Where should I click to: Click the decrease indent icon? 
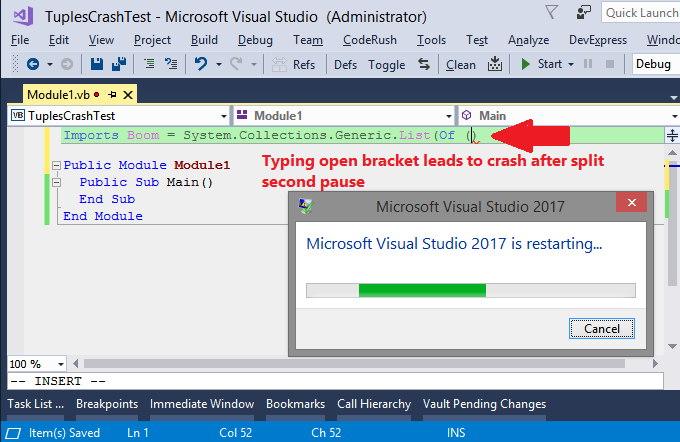(149, 64)
